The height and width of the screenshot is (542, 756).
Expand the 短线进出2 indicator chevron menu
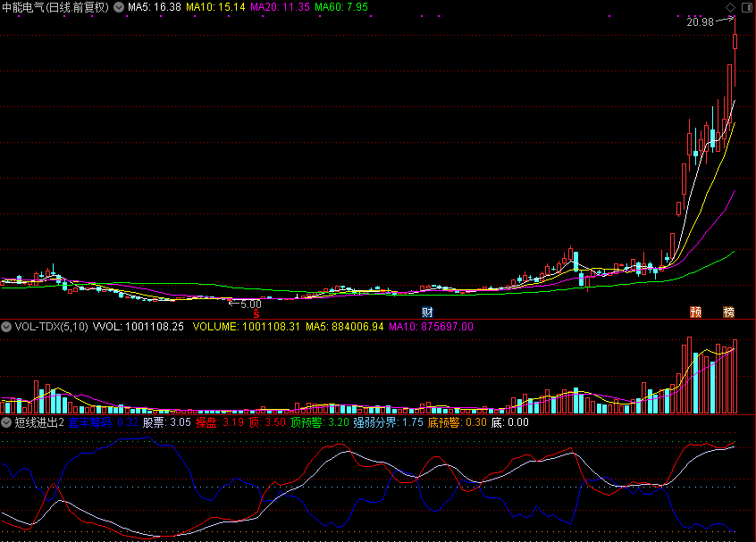(6, 422)
